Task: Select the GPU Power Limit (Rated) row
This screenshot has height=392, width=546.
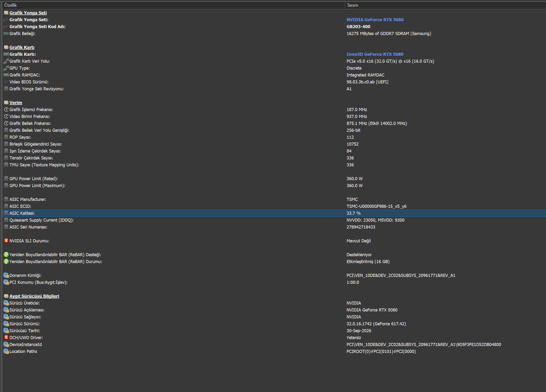Action: [274, 179]
